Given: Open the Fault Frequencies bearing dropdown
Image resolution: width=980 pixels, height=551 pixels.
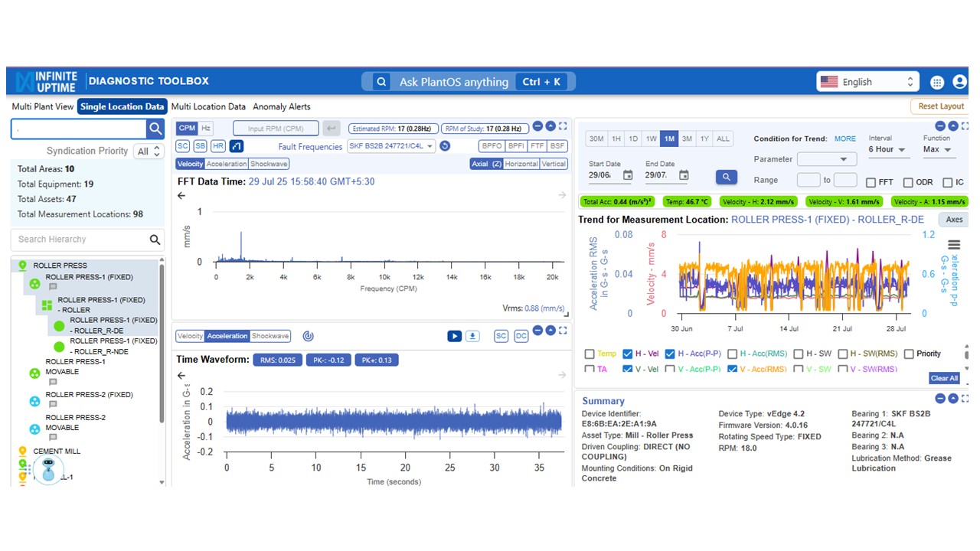Looking at the screenshot, I should (x=390, y=146).
